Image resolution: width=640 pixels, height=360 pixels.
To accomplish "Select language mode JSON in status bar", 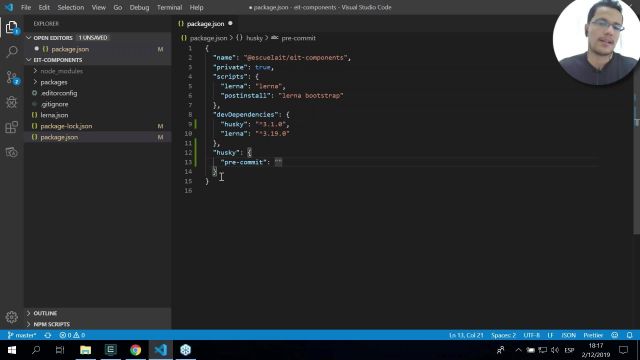I will pyautogui.click(x=569, y=335).
